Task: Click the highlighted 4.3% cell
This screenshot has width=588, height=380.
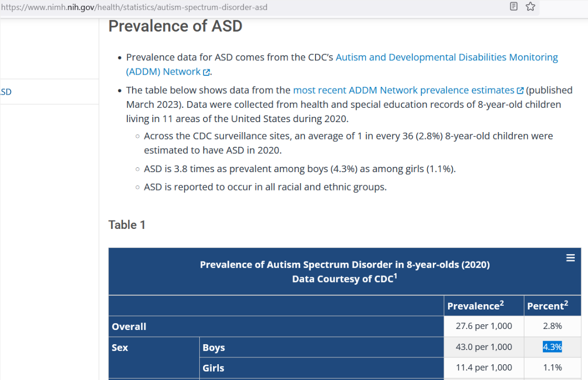Action: point(552,347)
